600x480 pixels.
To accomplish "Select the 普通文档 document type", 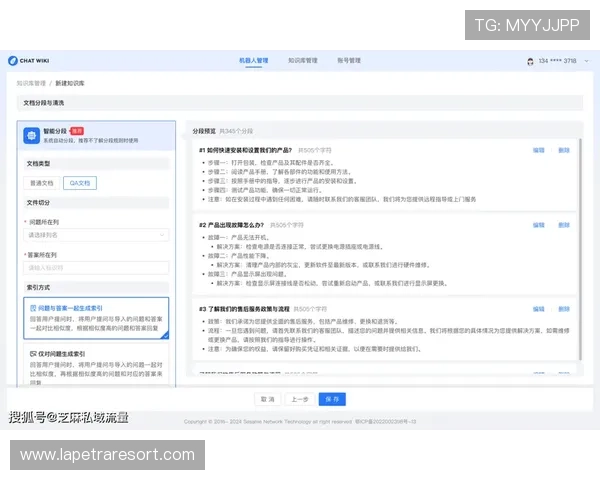I will (42, 183).
